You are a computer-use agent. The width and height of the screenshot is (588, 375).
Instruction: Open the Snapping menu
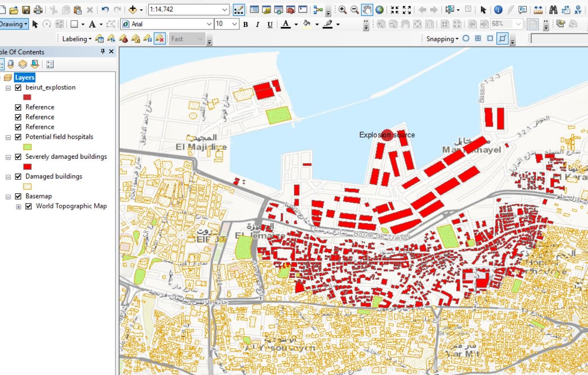[441, 39]
